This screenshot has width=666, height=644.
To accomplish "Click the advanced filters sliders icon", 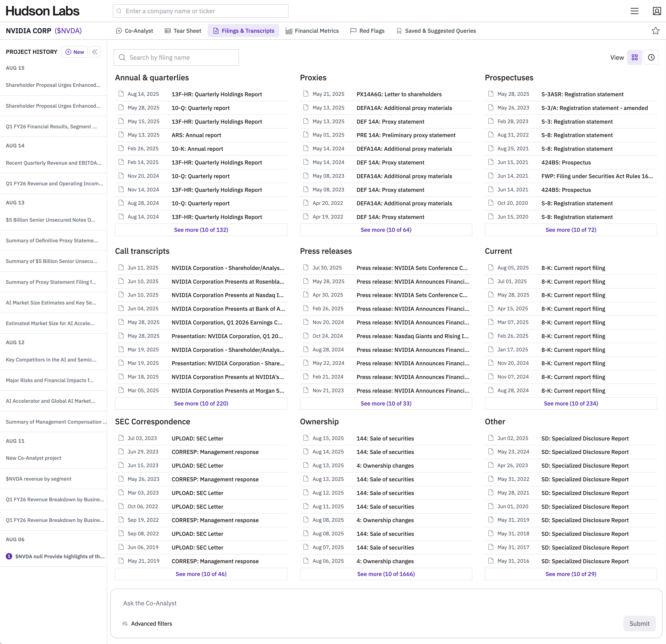I will (125, 624).
